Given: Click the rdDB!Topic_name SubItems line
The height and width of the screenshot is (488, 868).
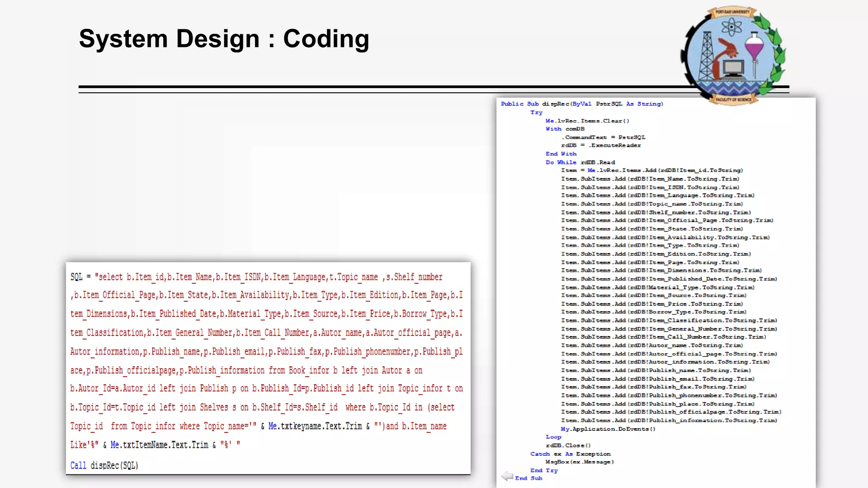Looking at the screenshot, I should pos(652,204).
